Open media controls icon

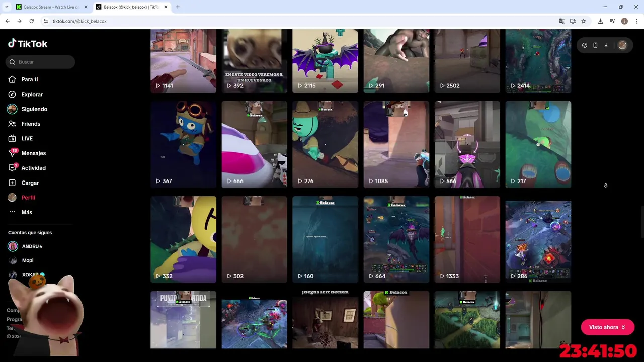coord(612,21)
